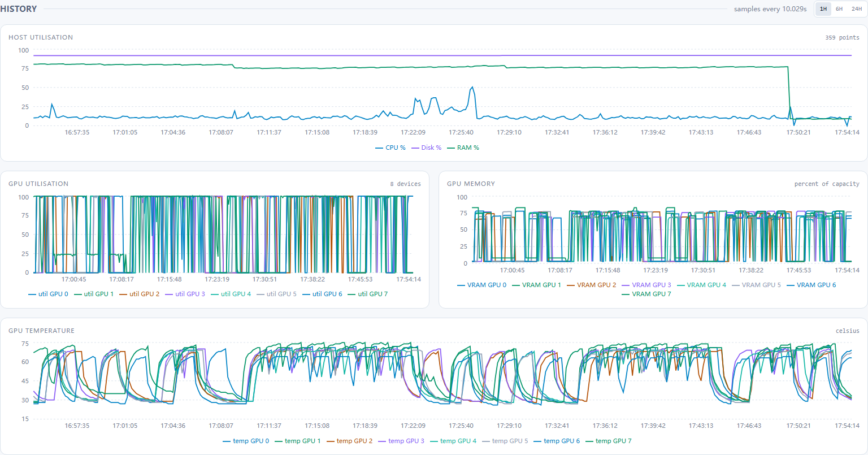This screenshot has height=455, width=868.
Task: Toggle util GPU 6 legend entry
Action: [323, 294]
